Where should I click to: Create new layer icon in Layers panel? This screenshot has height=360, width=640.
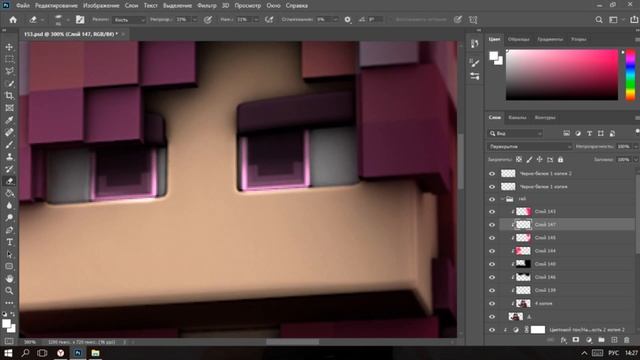[614, 340]
